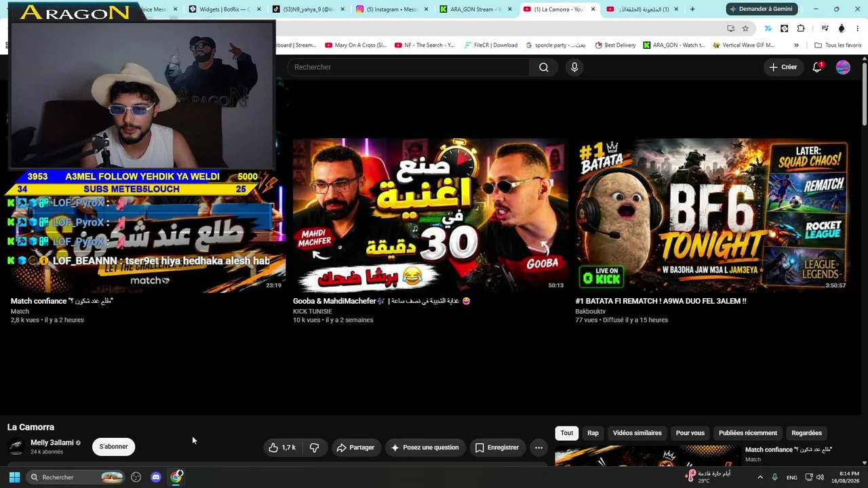Open the Chrome extensions puzzle icon
The height and width of the screenshot is (488, 868).
801,28
